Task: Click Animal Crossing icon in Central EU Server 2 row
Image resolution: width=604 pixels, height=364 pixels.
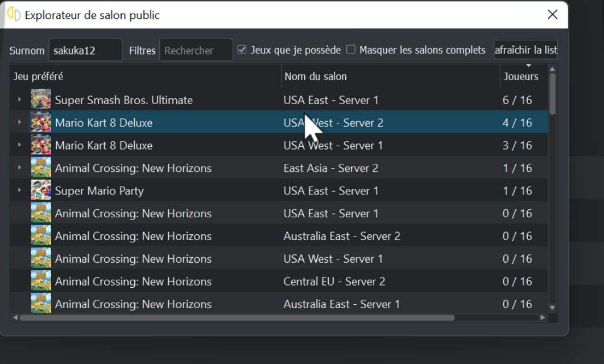Action: (x=41, y=282)
